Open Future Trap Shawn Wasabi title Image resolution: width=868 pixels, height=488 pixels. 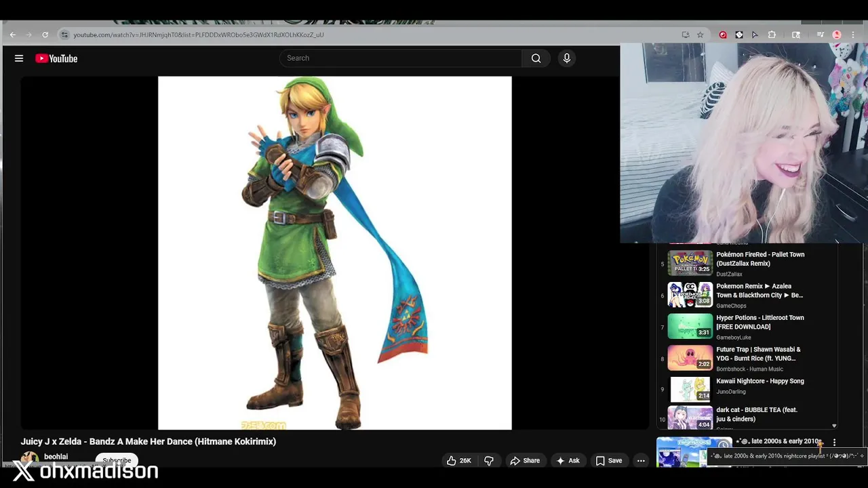tap(758, 354)
